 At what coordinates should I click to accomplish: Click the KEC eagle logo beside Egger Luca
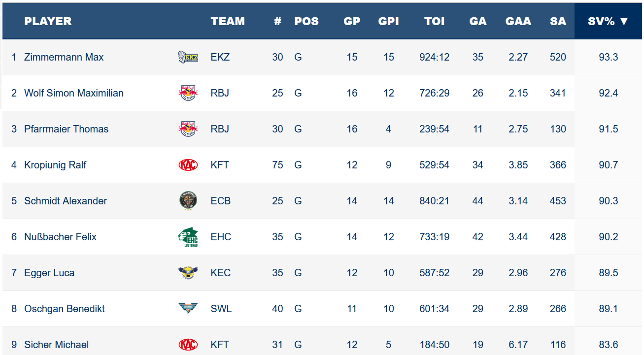[188, 273]
